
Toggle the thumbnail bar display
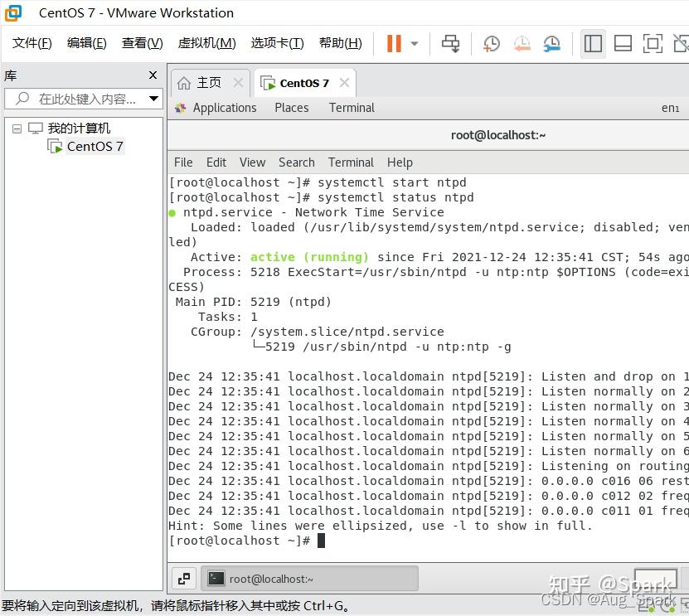(623, 43)
